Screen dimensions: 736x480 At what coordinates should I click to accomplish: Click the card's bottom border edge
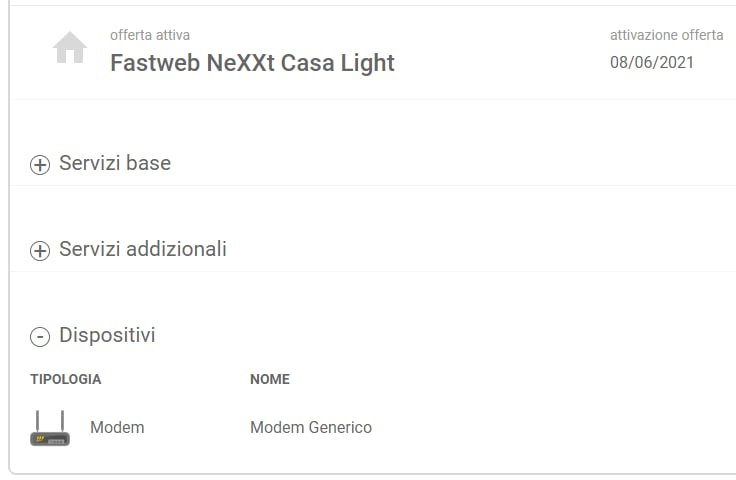point(372,473)
